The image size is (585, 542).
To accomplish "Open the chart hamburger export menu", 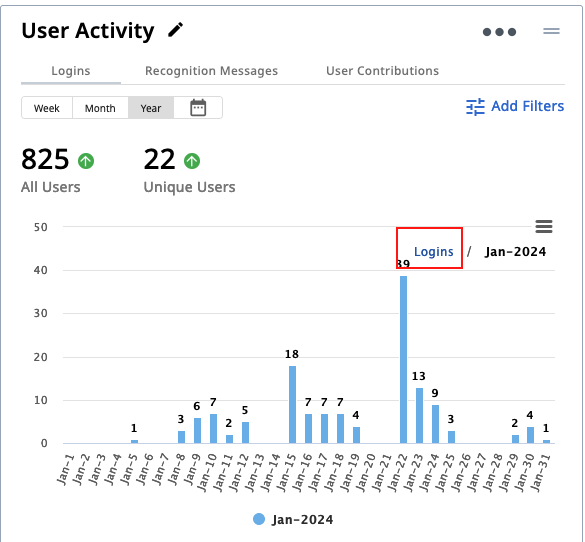I will point(544,226).
